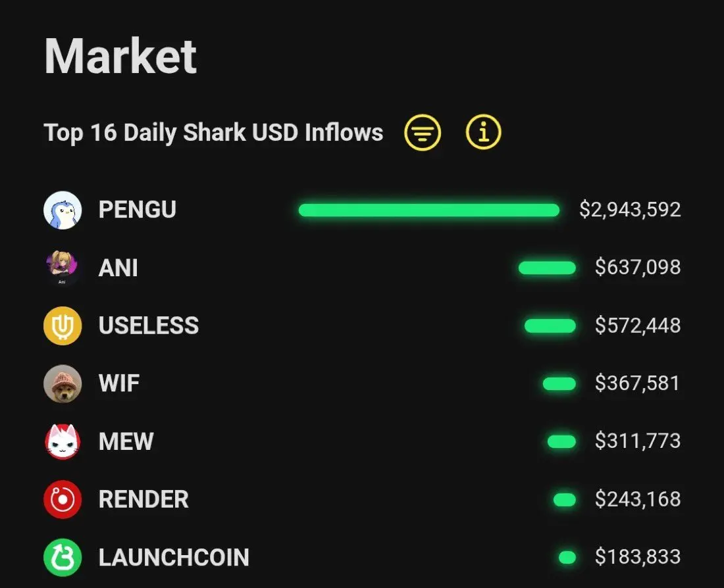This screenshot has width=724, height=588.
Task: Tap the ANI anime token icon
Action: pyautogui.click(x=63, y=268)
